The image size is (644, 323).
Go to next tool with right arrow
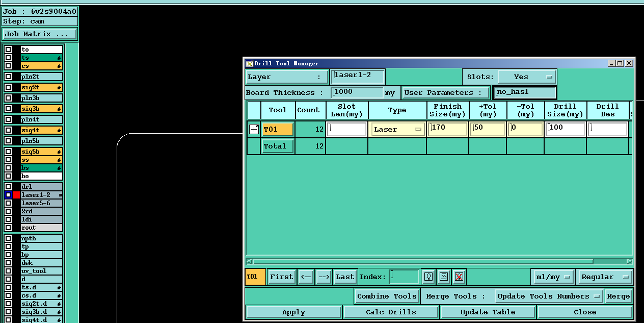pos(324,277)
